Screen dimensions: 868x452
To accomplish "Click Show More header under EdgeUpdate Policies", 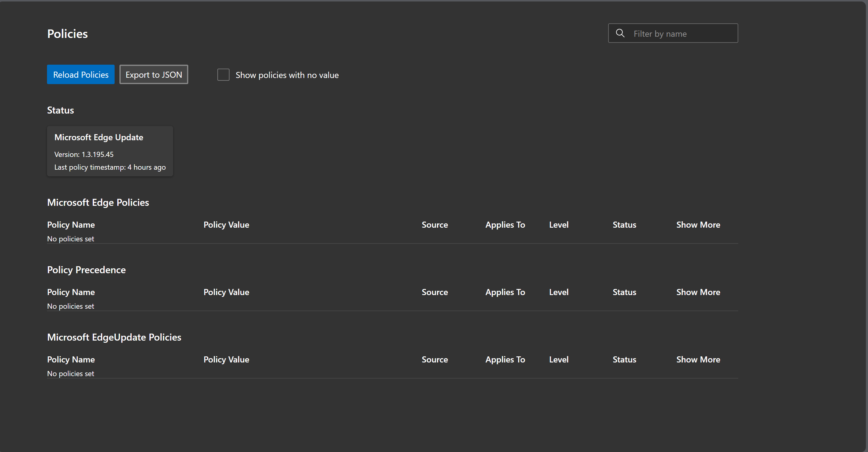I will point(698,360).
